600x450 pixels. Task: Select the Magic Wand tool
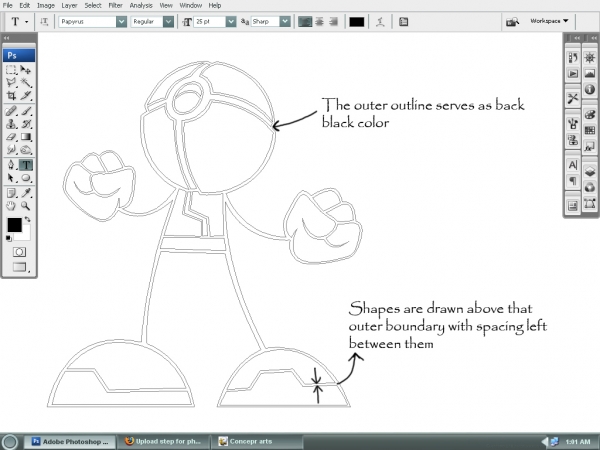click(26, 82)
